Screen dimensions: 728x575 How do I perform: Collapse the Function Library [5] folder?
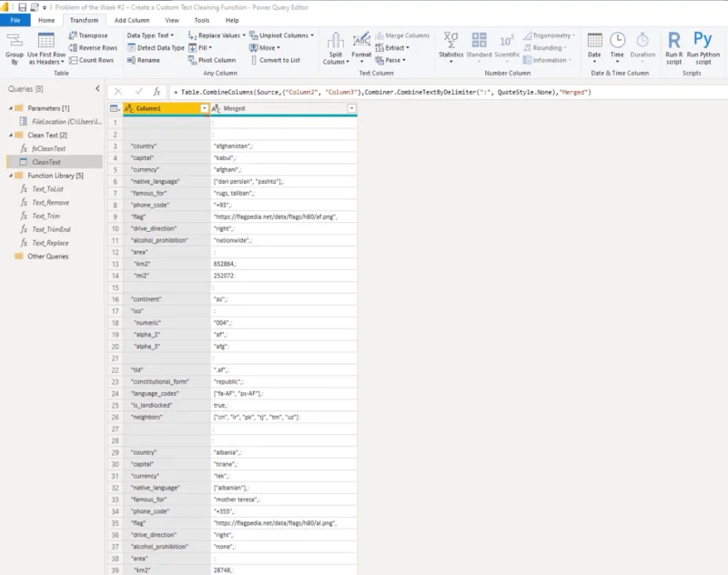[11, 176]
